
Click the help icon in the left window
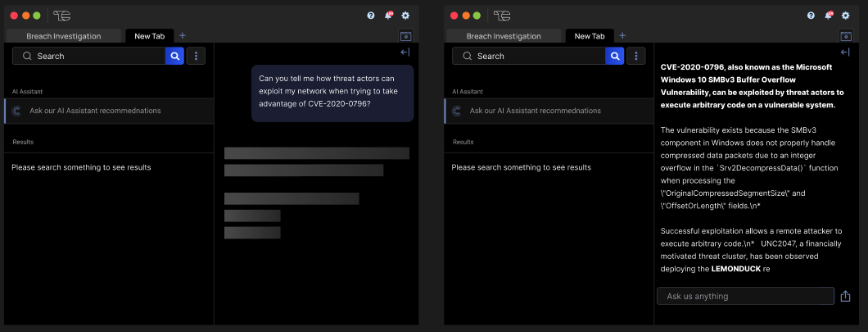(371, 16)
